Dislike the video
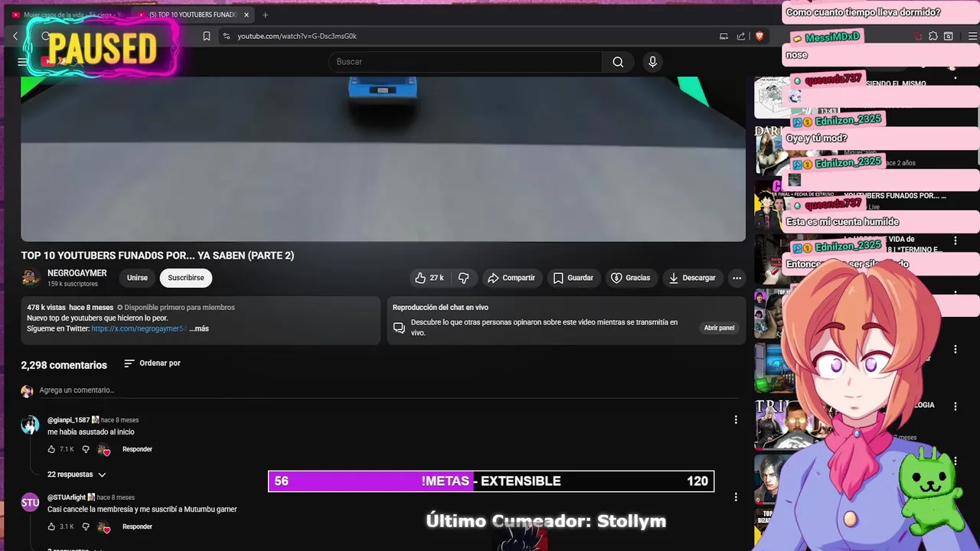The height and width of the screenshot is (551, 980). [x=463, y=278]
